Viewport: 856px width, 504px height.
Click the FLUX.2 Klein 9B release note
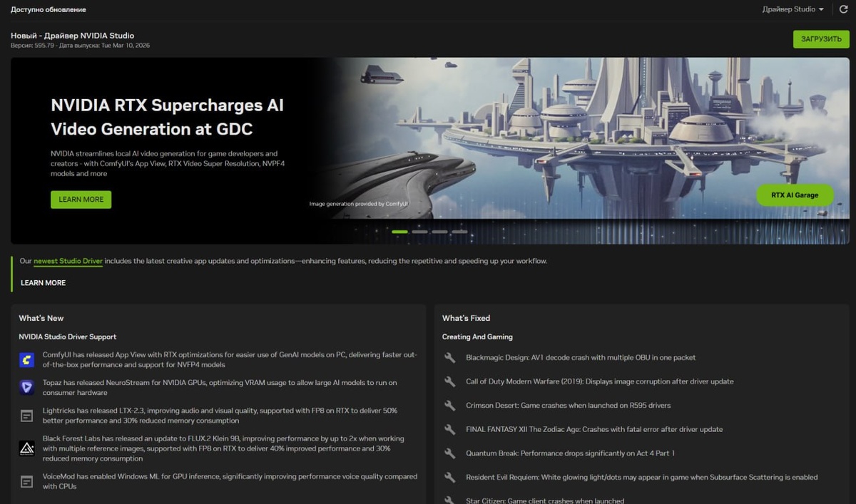pyautogui.click(x=223, y=448)
